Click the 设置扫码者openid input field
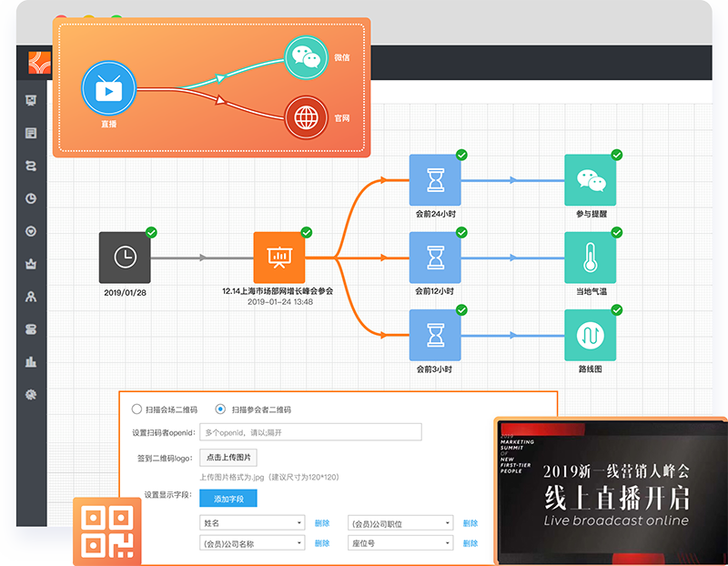Screen dimensions: 728x566 point(310,432)
